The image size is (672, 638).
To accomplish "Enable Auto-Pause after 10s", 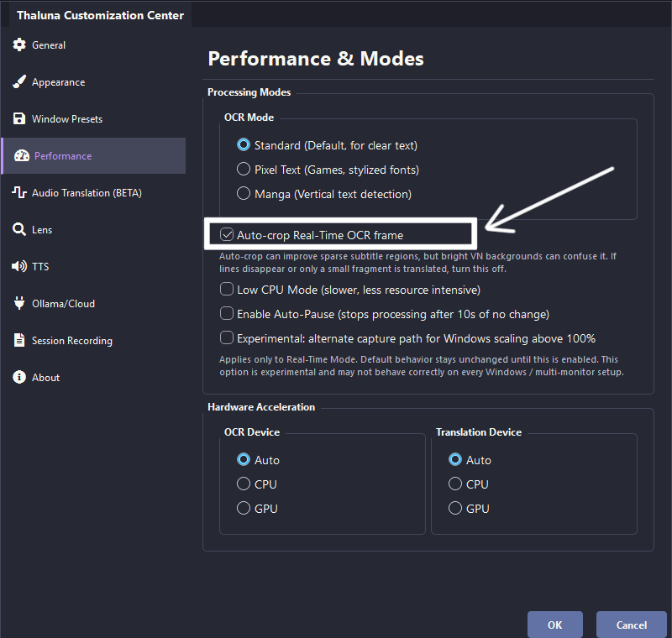I will [x=227, y=313].
